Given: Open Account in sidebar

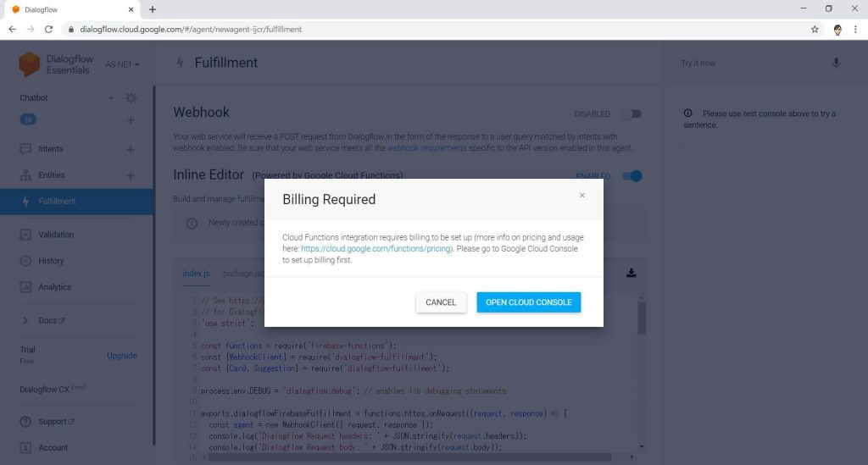Looking at the screenshot, I should pos(53,447).
